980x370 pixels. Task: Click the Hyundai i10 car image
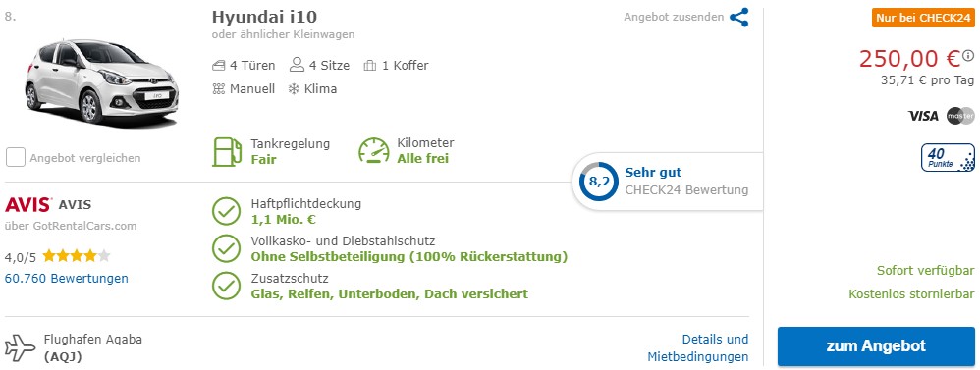[102, 82]
